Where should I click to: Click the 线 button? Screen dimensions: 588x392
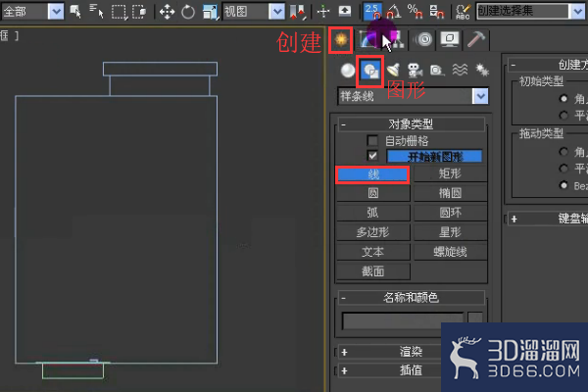pyautogui.click(x=372, y=174)
